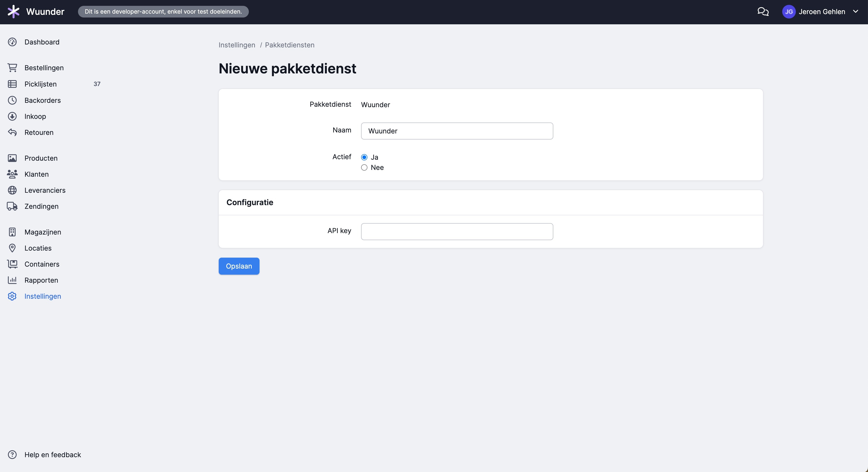Click the Opslaan button
868x472 pixels.
239,266
